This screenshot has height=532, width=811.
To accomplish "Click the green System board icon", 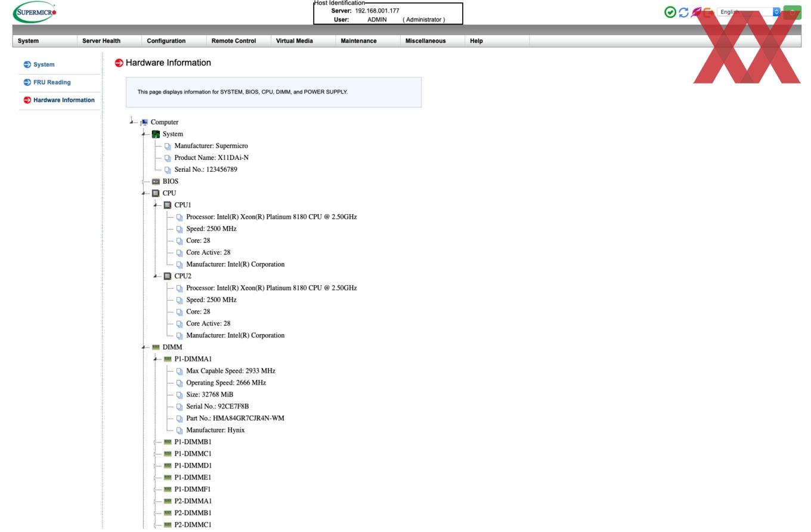I will pyautogui.click(x=156, y=134).
